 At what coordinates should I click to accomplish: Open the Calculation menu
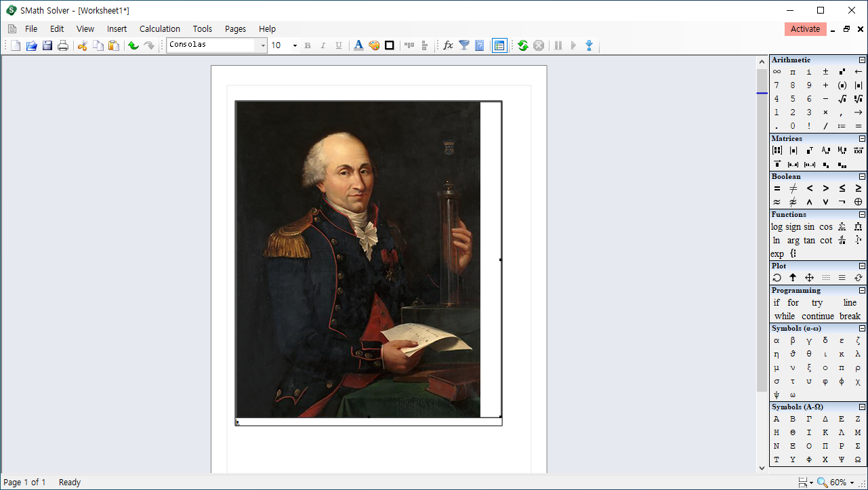[160, 29]
